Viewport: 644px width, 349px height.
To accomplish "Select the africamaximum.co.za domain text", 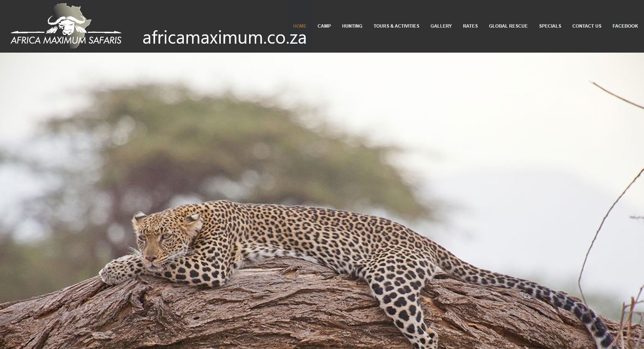I will pos(224,38).
